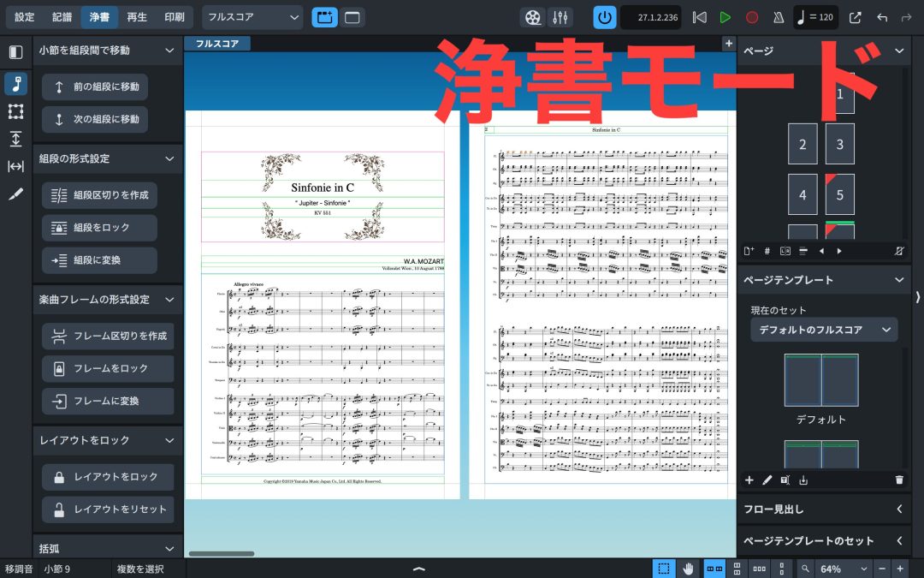Screen dimensions: 924x578
Task: Start playback with the green play button
Action: coord(726,18)
